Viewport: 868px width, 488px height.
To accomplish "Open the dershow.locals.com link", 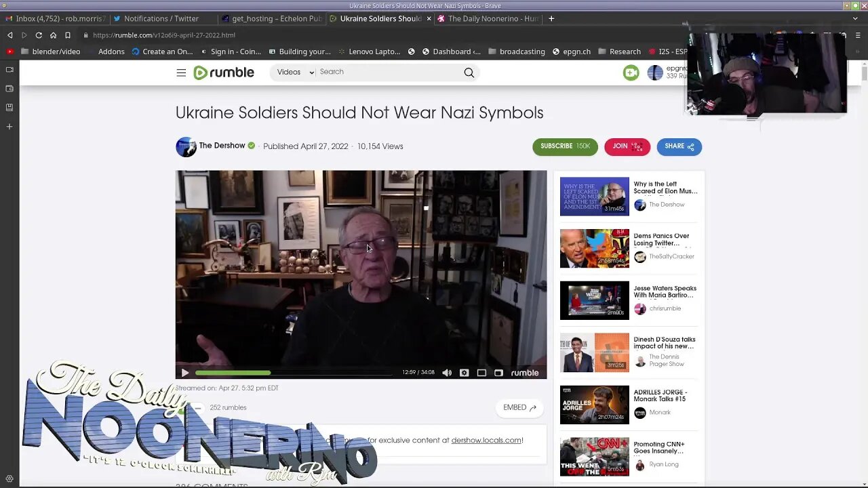I will [x=486, y=440].
